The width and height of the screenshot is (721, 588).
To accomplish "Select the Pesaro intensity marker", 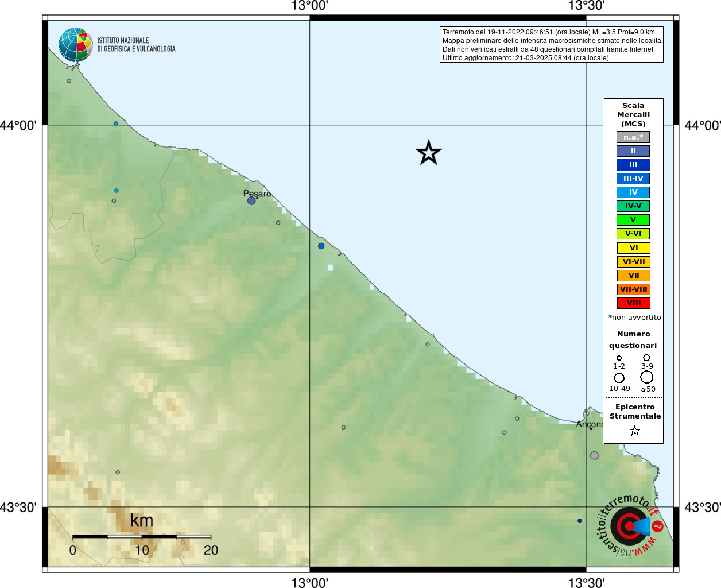I will pos(251,201).
